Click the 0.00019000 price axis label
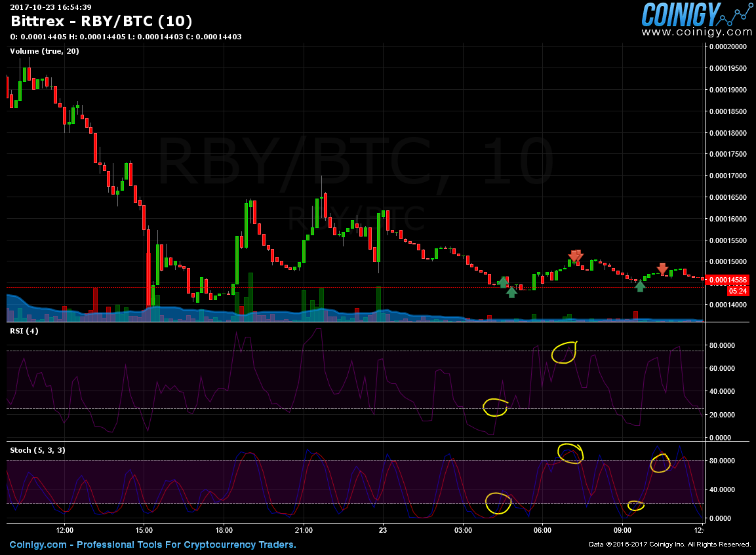Viewport: 756px width, 555px height. pos(728,90)
